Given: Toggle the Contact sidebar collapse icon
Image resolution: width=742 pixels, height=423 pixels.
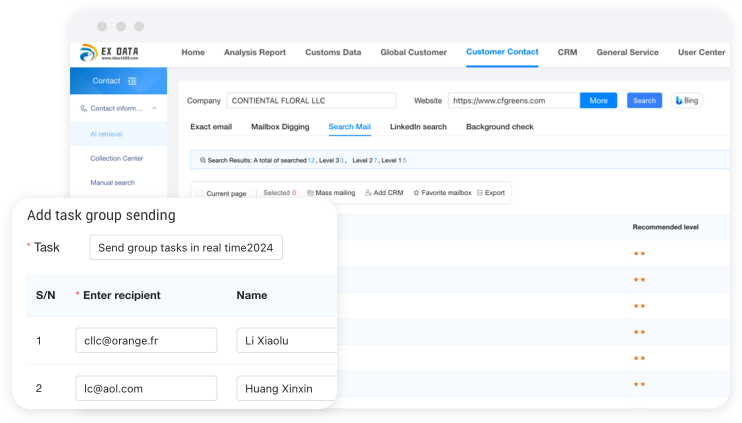Looking at the screenshot, I should tap(133, 81).
